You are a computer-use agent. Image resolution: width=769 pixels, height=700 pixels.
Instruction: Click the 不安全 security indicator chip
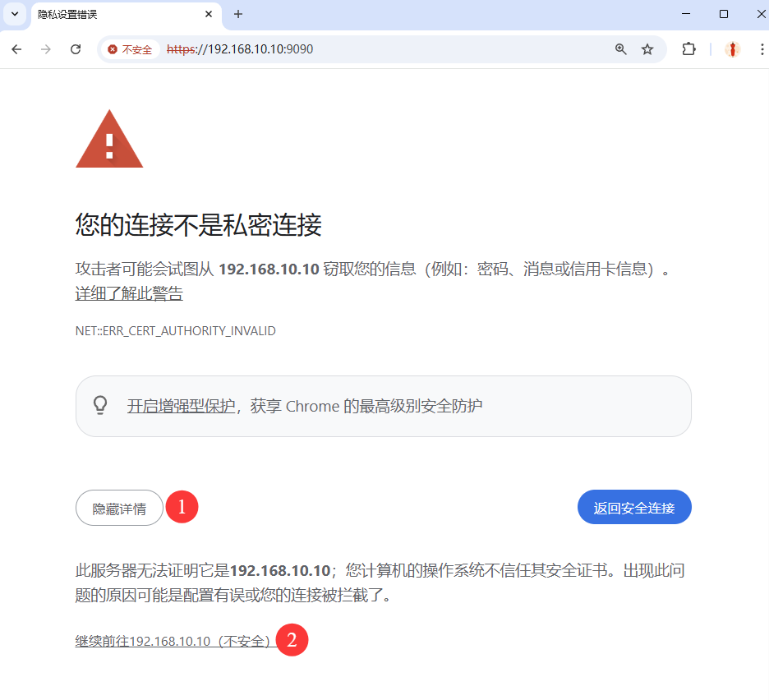[130, 49]
